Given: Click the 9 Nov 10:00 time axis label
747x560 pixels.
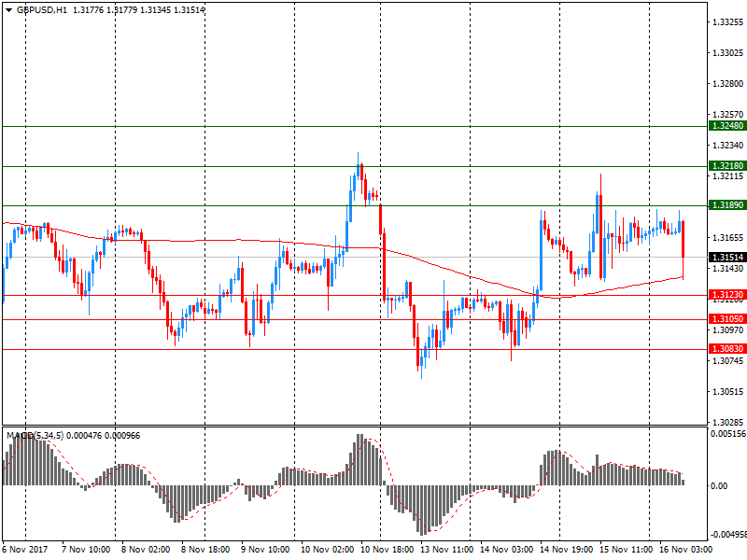Looking at the screenshot, I should (265, 550).
